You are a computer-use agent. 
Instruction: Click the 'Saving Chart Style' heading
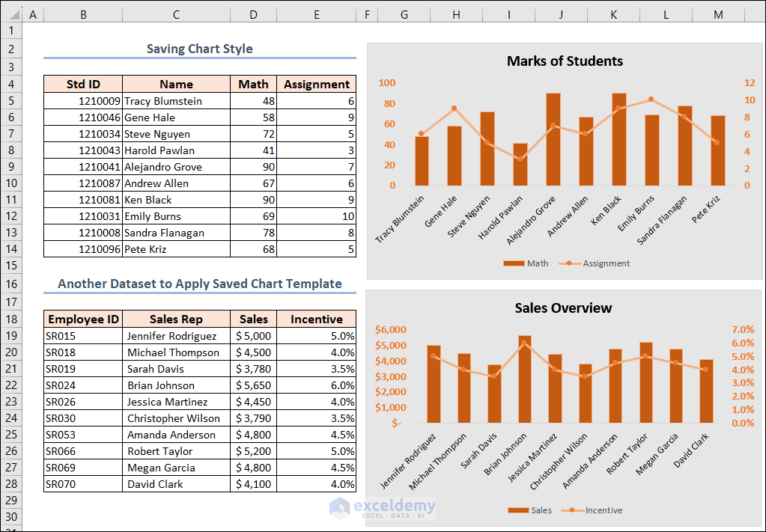tap(199, 49)
